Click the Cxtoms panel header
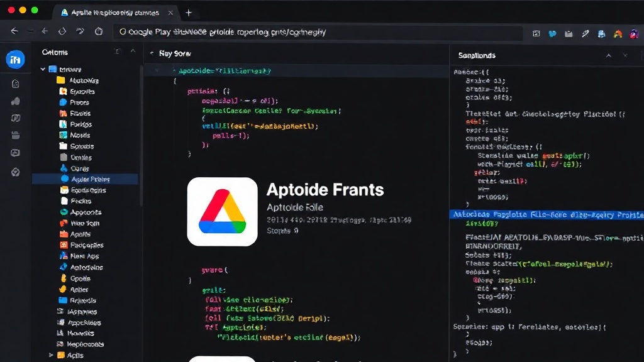Viewport: 644px width, 362px height. [x=55, y=52]
